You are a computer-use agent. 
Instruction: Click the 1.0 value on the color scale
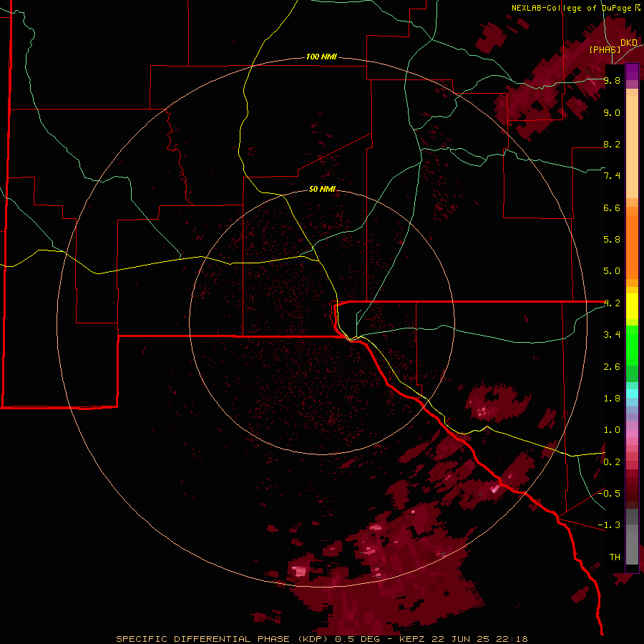pos(612,430)
